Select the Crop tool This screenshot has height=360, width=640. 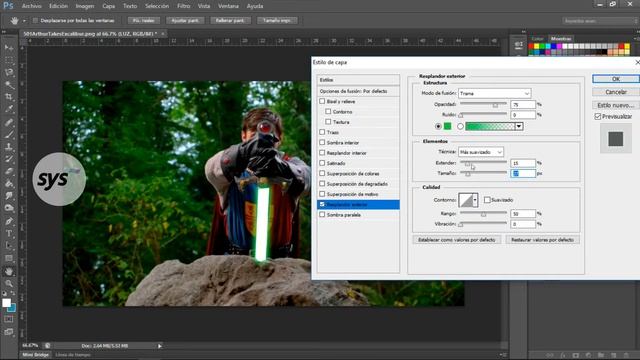coord(9,97)
